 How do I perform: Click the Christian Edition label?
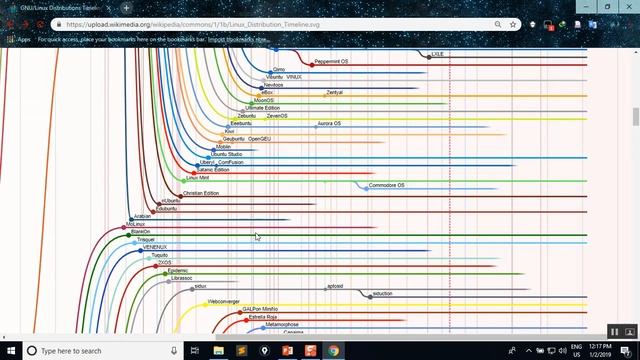[201, 193]
